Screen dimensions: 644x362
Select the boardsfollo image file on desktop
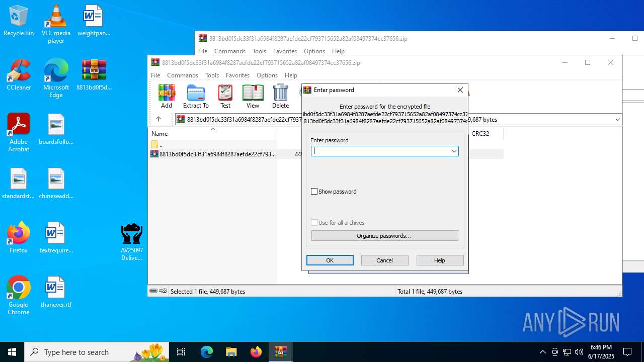click(x=56, y=129)
